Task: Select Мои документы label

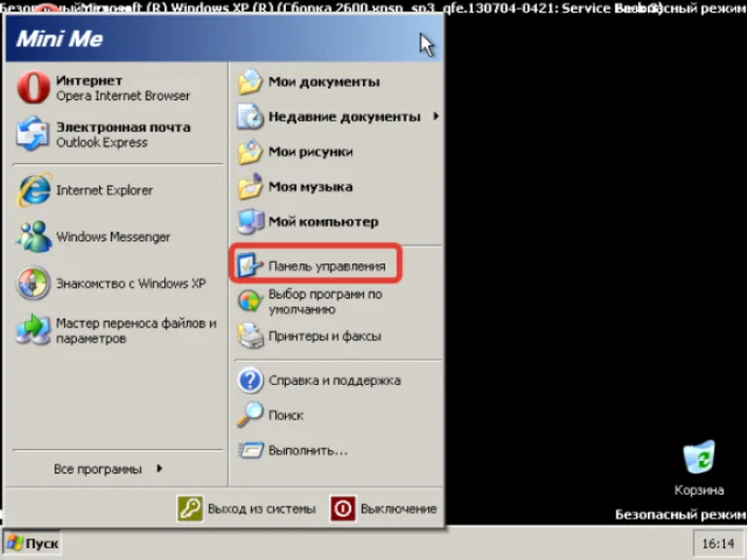Action: pos(324,82)
